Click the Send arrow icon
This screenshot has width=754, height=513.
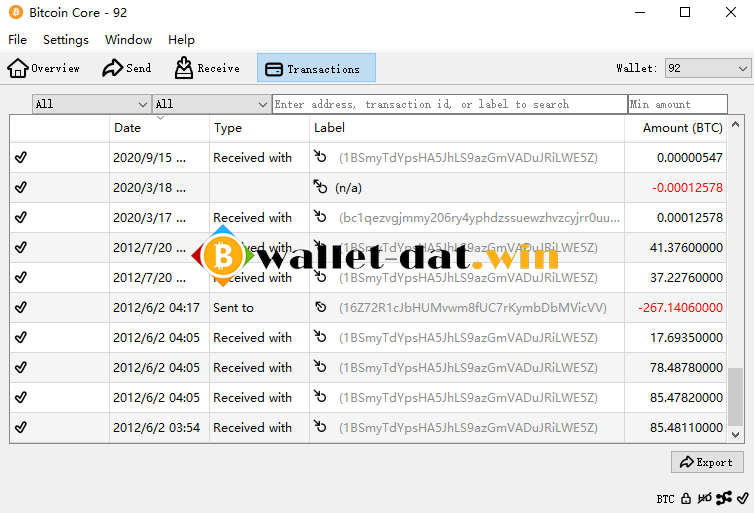point(113,68)
